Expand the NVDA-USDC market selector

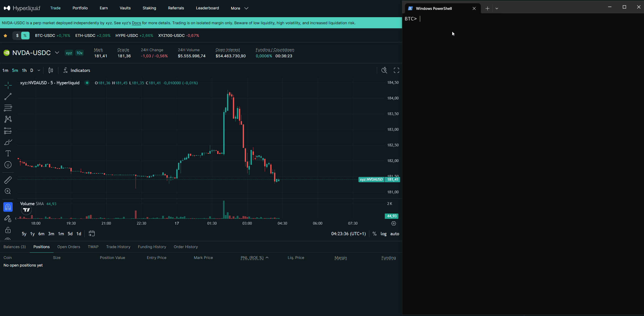click(57, 53)
